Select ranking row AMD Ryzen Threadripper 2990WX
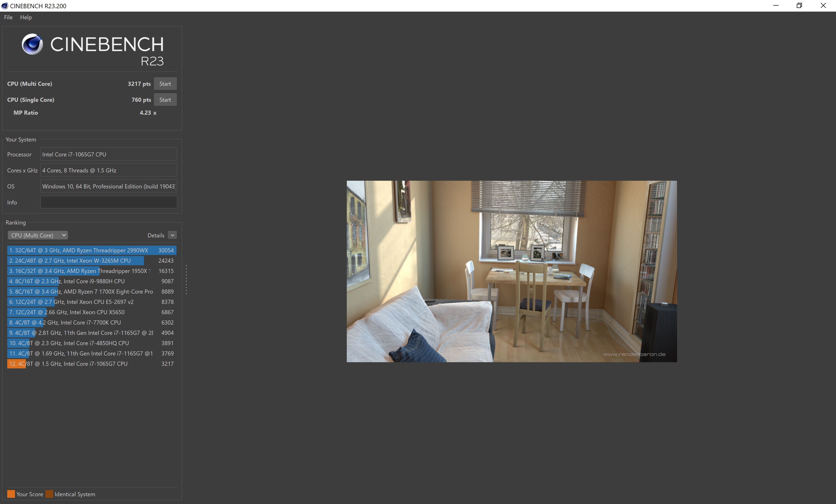The image size is (836, 504). pyautogui.click(x=92, y=250)
